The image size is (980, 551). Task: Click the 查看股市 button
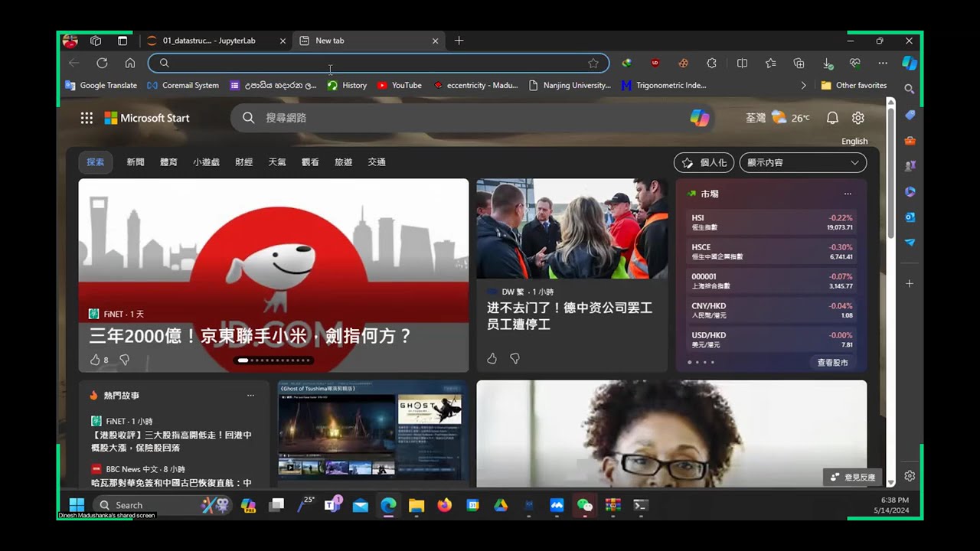point(832,362)
